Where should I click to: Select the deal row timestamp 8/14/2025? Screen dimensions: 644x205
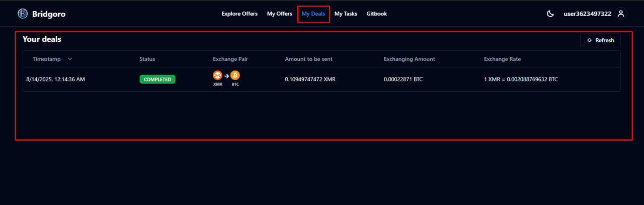coord(55,79)
